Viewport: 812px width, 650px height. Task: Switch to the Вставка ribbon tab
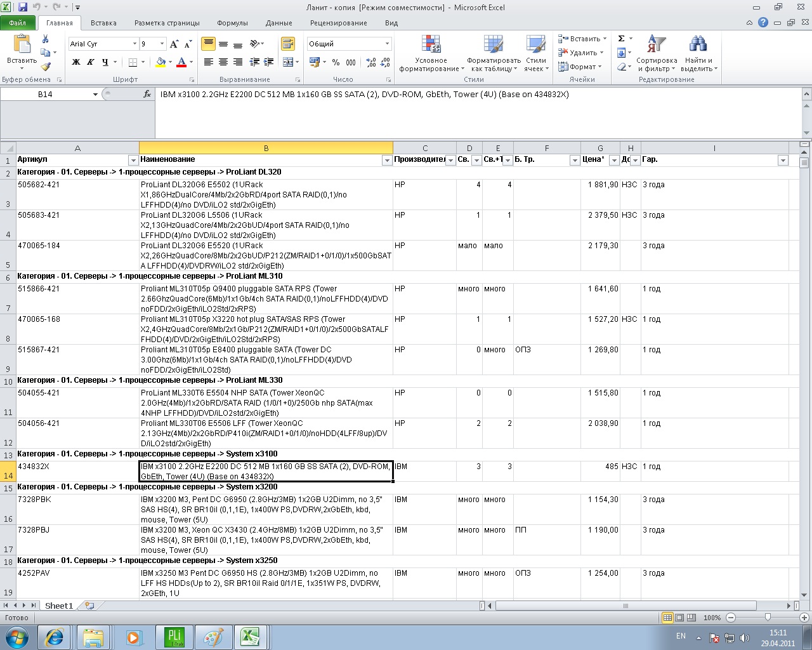(x=103, y=23)
